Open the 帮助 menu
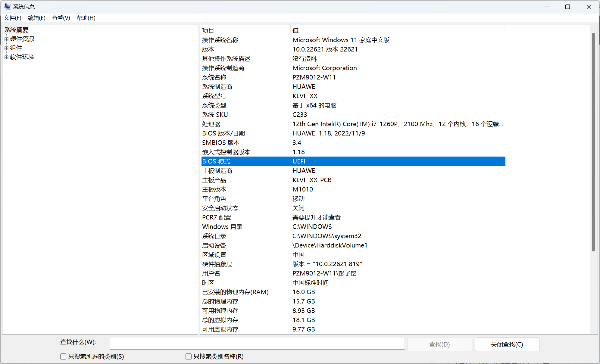 (x=86, y=18)
